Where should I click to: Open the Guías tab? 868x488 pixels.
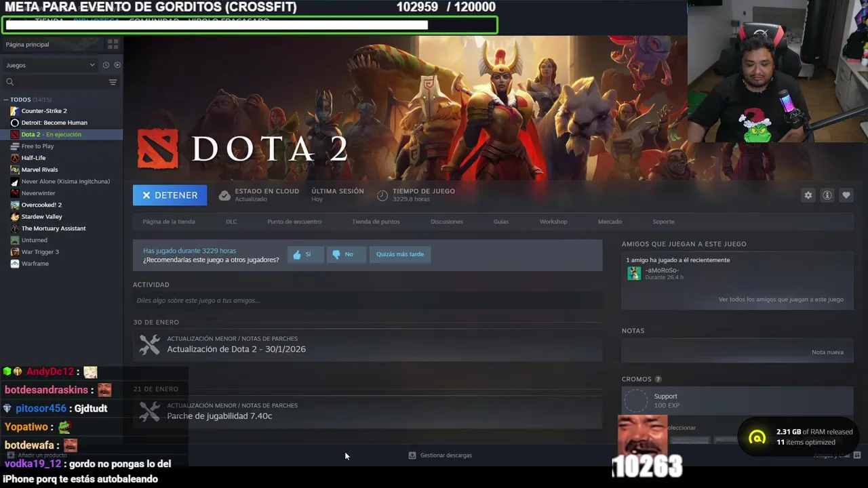coord(501,222)
